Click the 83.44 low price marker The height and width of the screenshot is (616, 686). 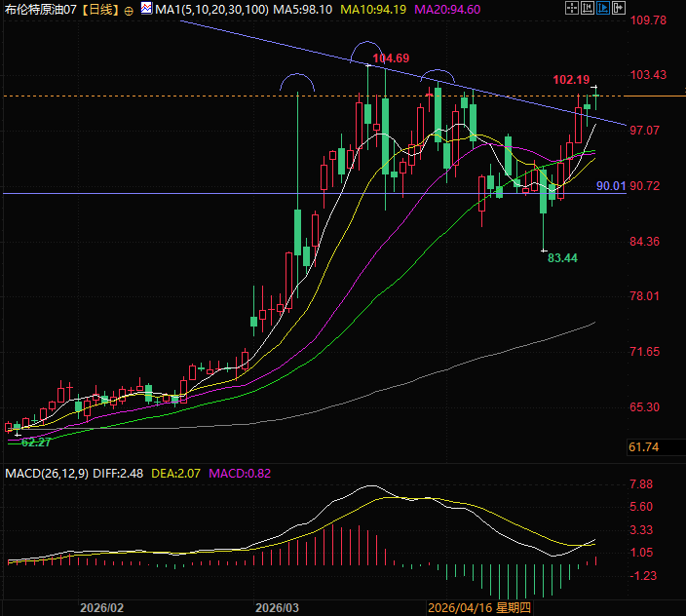tap(562, 258)
